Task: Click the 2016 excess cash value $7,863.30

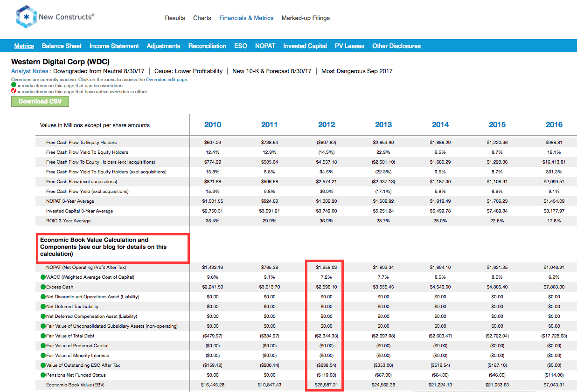Action: click(554, 287)
